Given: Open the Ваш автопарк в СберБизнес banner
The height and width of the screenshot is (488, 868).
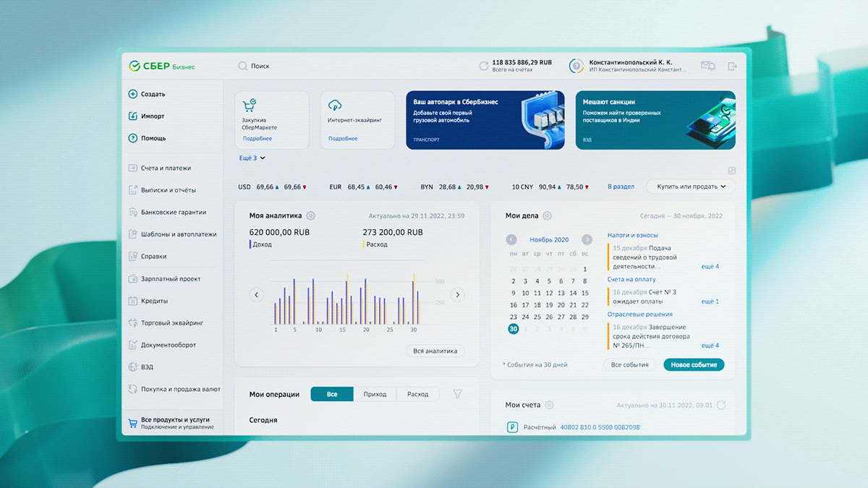Looking at the screenshot, I should tap(485, 120).
